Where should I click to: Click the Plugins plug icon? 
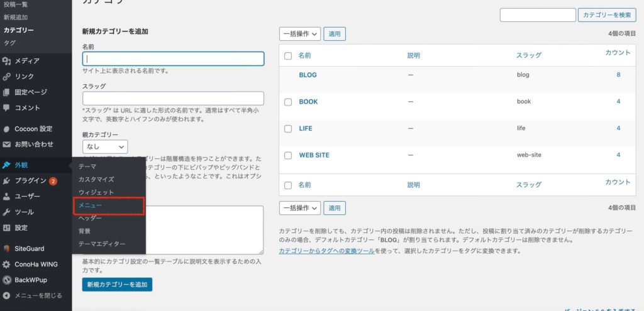[6, 181]
